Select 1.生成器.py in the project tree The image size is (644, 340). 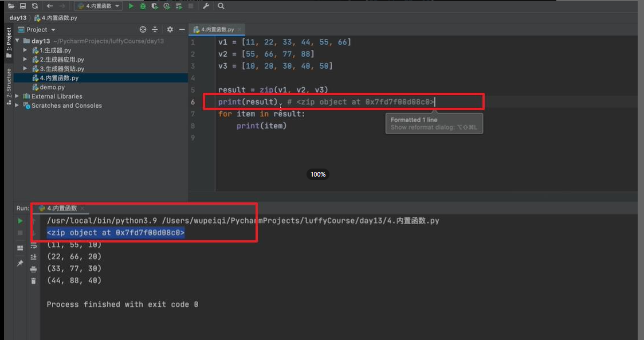[52, 50]
